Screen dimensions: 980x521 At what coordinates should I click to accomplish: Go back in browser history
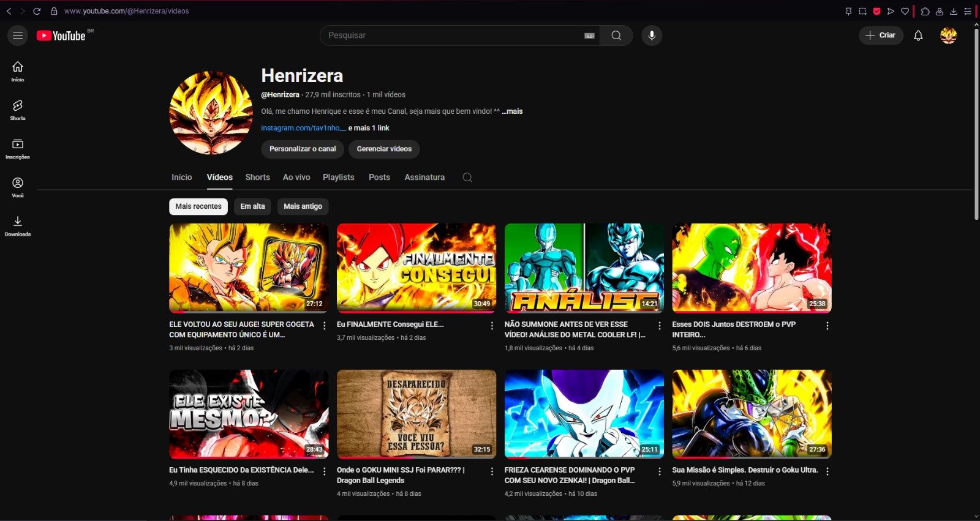[9, 11]
